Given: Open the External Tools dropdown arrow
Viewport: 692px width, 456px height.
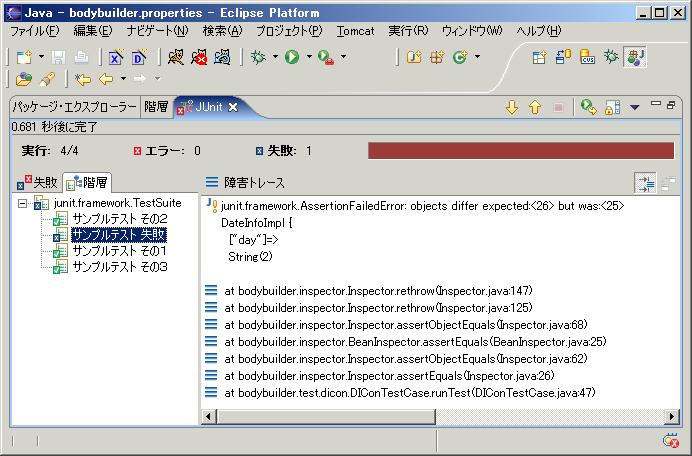Looking at the screenshot, I should (343, 57).
